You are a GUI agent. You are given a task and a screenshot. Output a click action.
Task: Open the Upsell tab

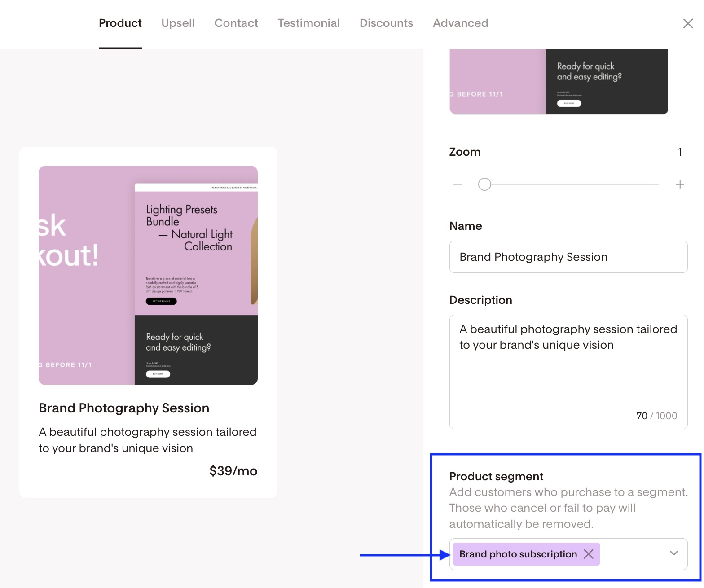coord(178,23)
